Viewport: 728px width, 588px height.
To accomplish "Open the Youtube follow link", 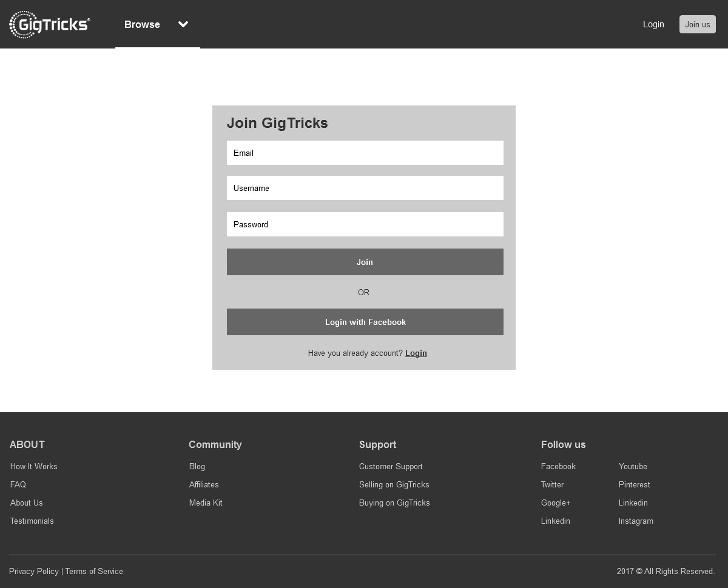I will tap(633, 466).
